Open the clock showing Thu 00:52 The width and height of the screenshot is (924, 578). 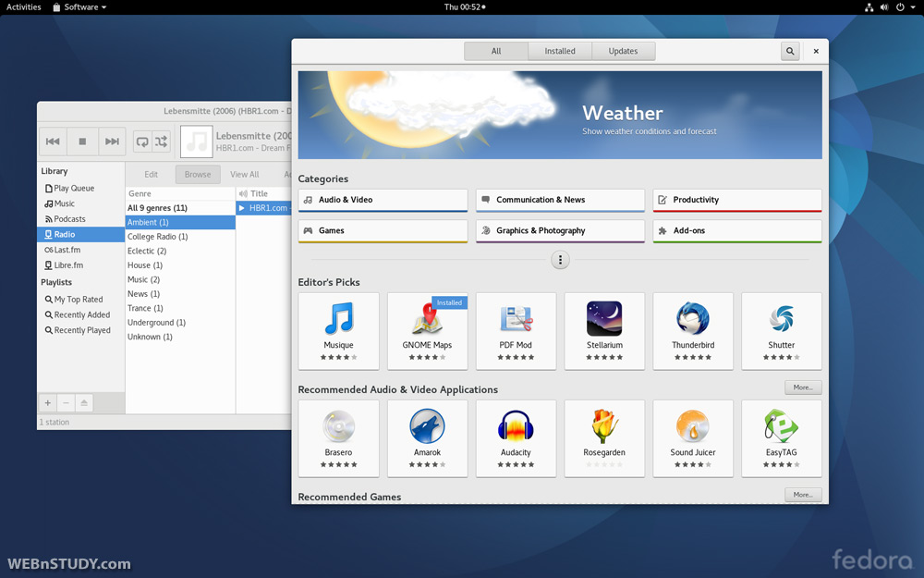click(x=465, y=7)
